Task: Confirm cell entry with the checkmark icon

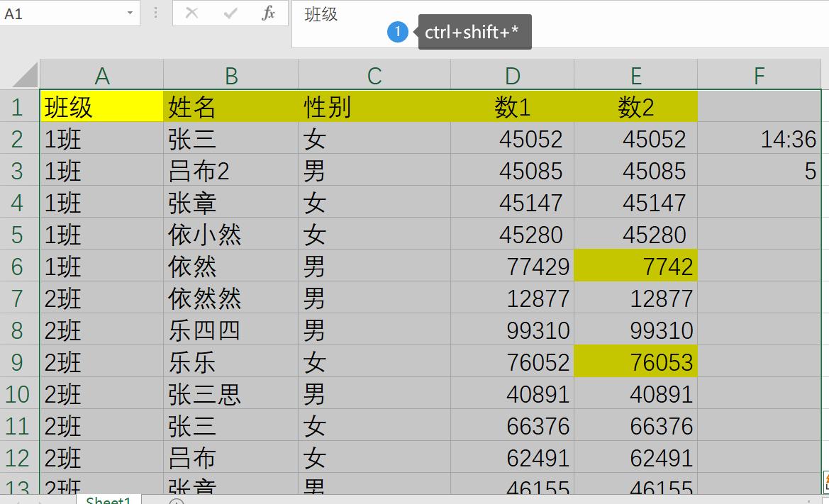Action: pos(229,13)
